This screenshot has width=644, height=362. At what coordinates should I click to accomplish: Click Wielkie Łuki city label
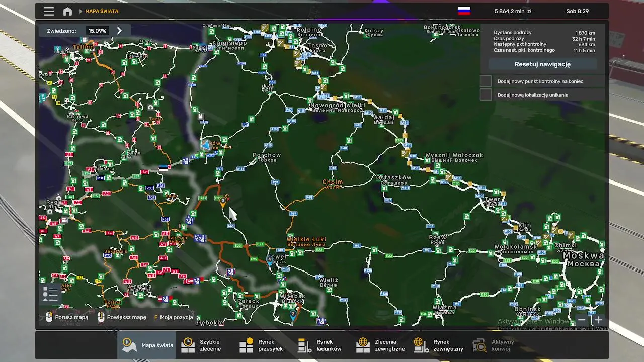pyautogui.click(x=306, y=240)
